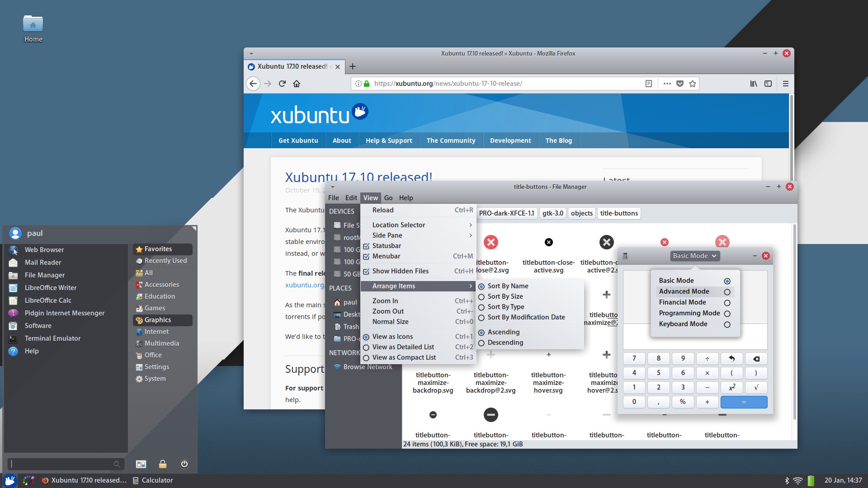Disable Show Hidden Files option

point(366,272)
